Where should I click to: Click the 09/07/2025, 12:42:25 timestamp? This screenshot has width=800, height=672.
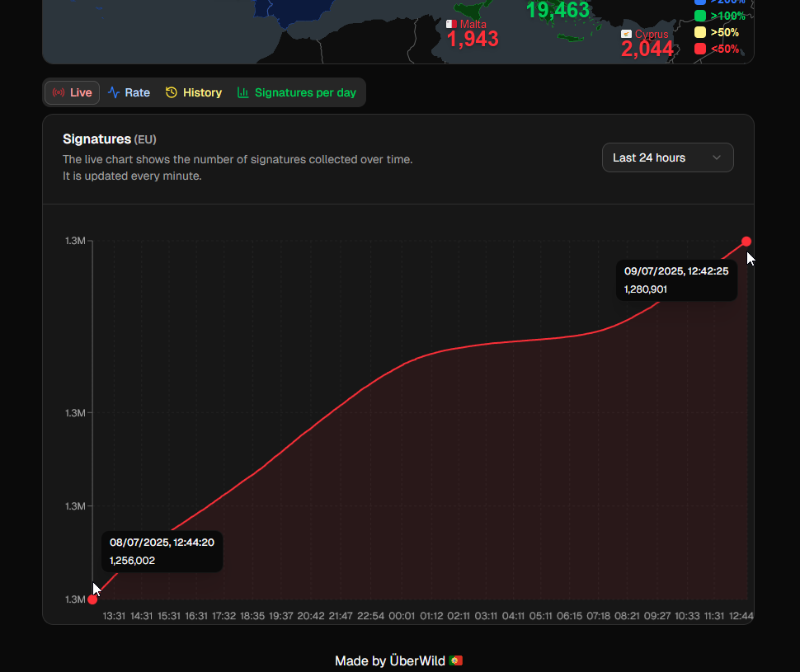[676, 271]
